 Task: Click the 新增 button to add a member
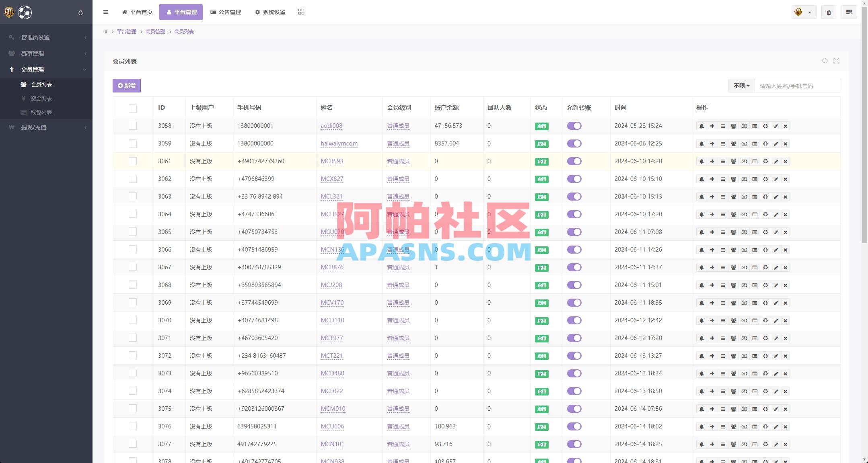tap(126, 85)
